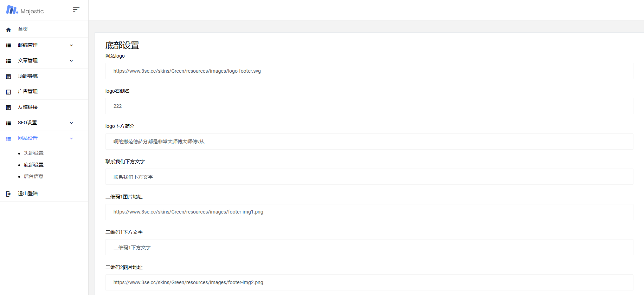Click the 网站logo URL input field

pos(369,71)
